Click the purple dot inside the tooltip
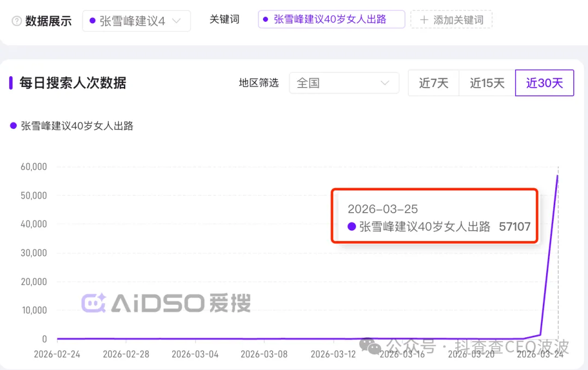 352,227
